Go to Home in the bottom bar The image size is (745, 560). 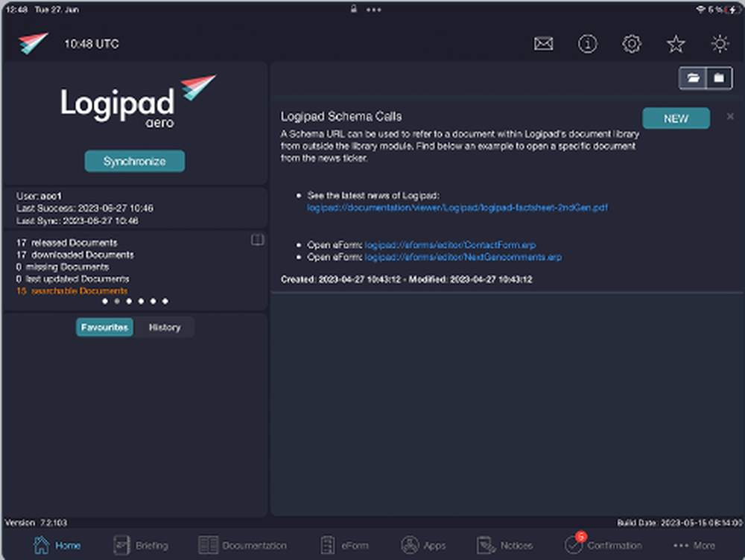coord(57,545)
